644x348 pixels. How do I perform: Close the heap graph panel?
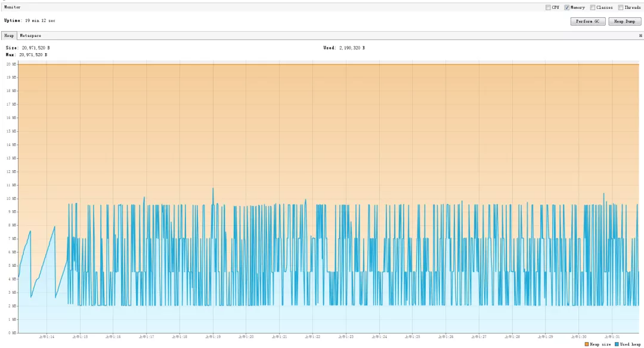pyautogui.click(x=640, y=36)
